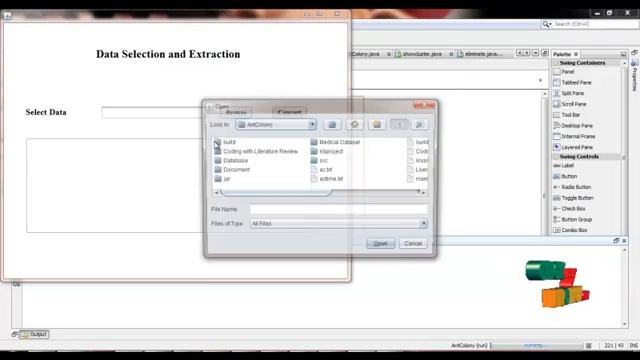Image resolution: width=640 pixels, height=360 pixels.
Task: Go up one level in Open dialog
Action: (x=332, y=124)
